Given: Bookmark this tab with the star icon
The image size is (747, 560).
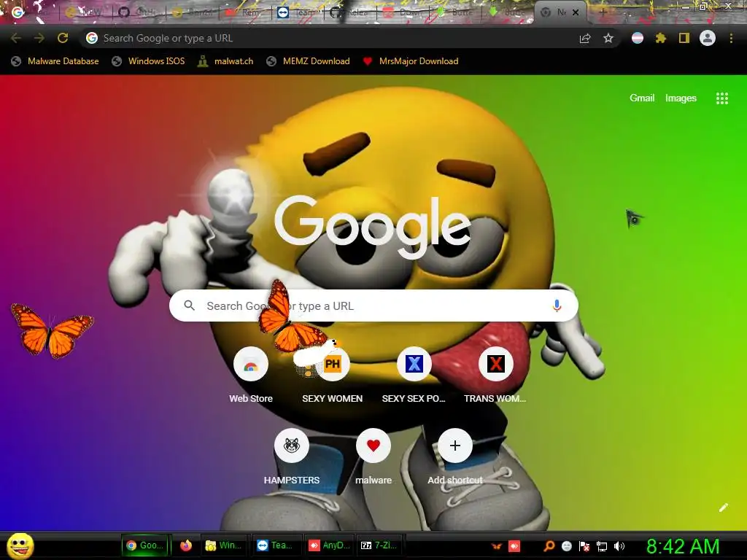Looking at the screenshot, I should pyautogui.click(x=608, y=38).
